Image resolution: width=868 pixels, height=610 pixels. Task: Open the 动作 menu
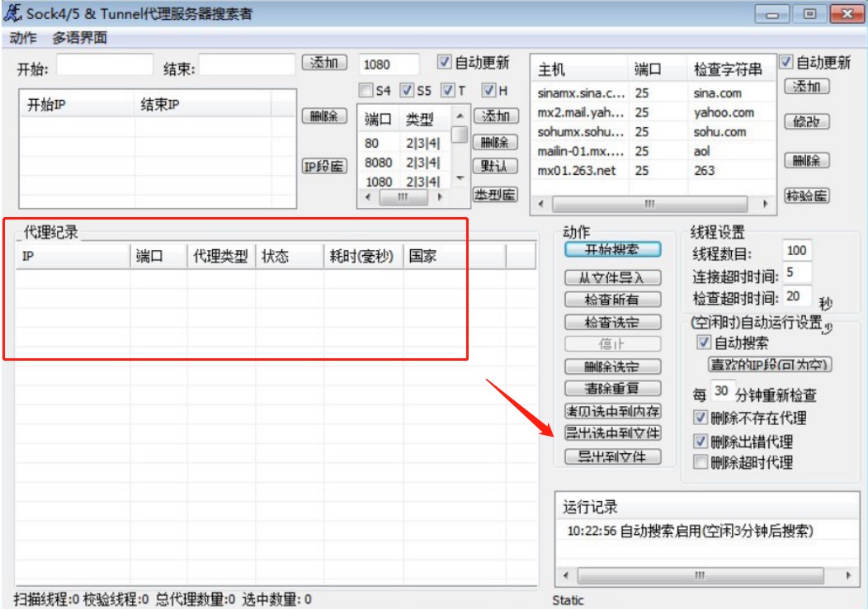[23, 36]
